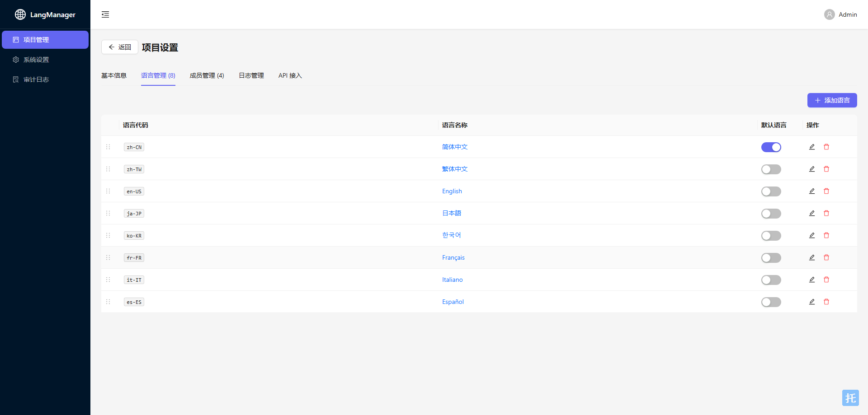Set English as default language

pyautogui.click(x=771, y=191)
